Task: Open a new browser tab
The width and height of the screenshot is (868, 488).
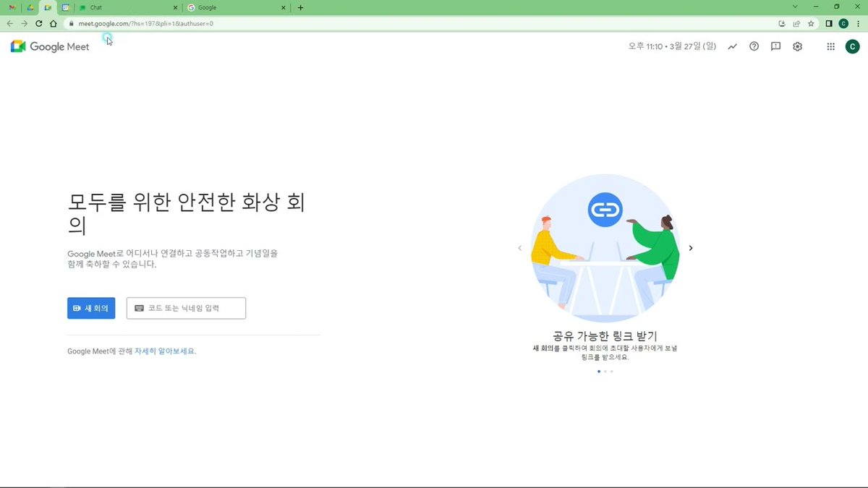Action: pos(301,7)
